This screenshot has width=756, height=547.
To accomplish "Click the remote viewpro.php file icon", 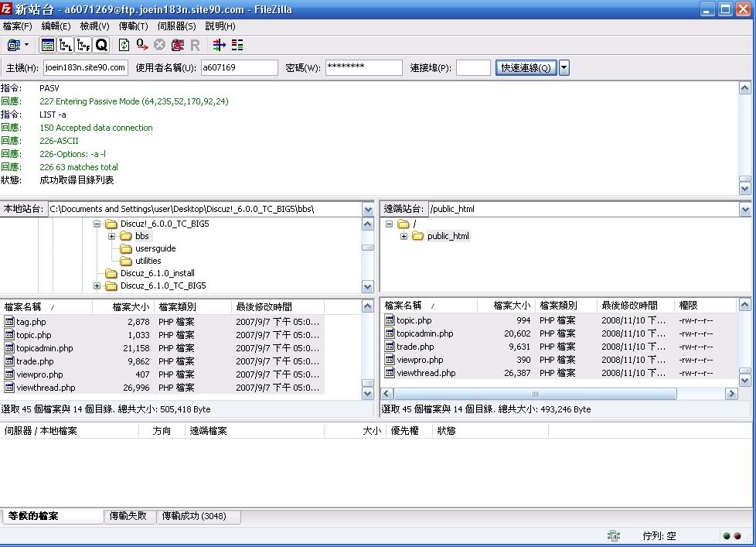I will tap(390, 359).
